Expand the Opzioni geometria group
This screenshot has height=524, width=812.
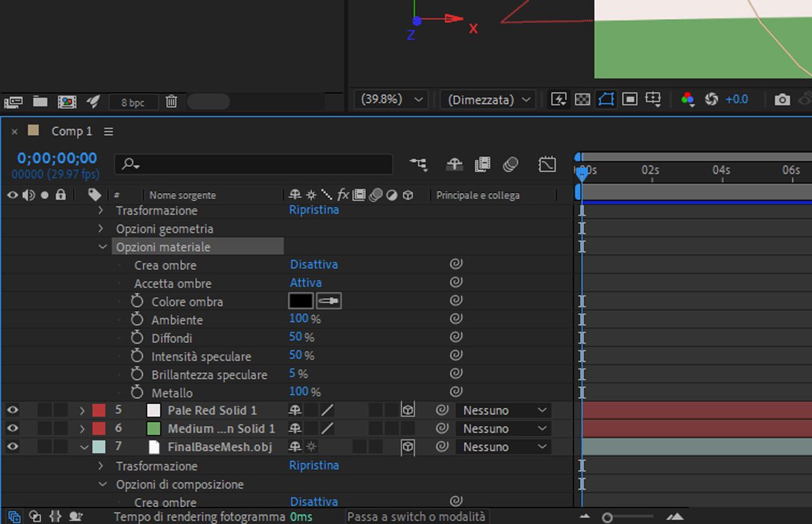click(x=101, y=229)
